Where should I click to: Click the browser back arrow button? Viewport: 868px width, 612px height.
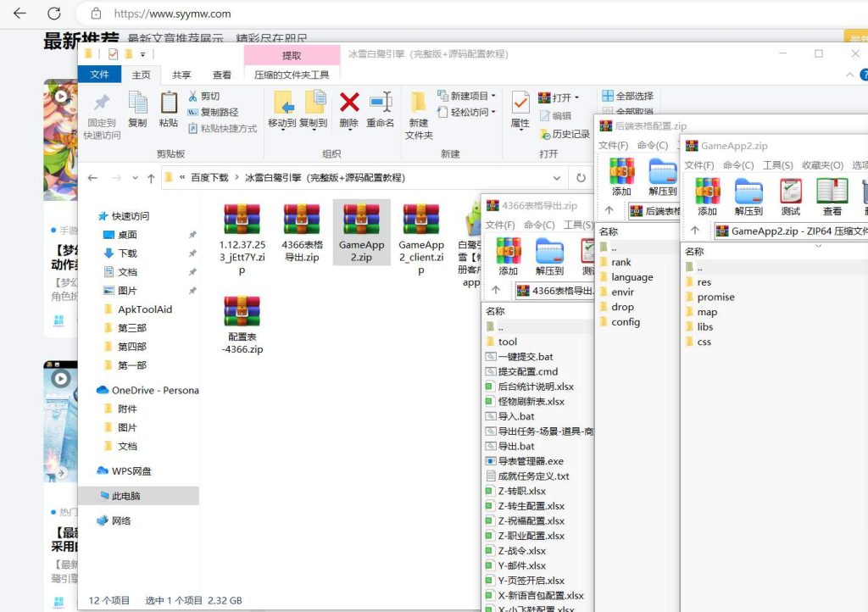(19, 14)
